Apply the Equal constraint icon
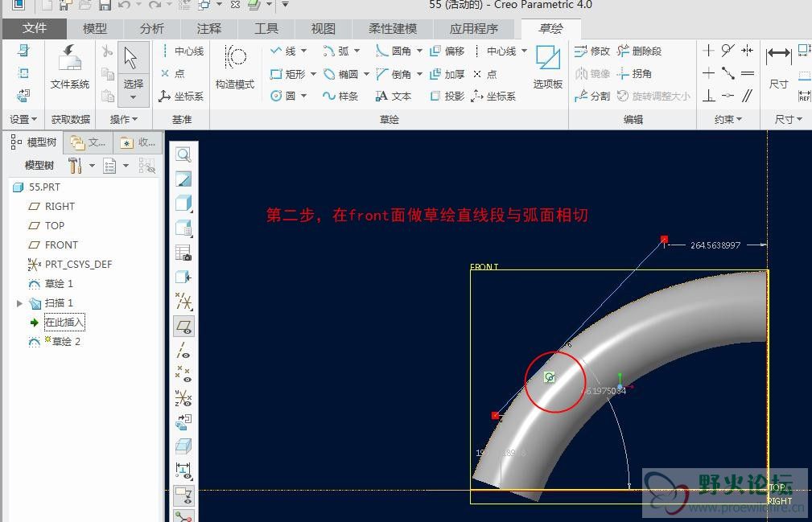This screenshot has width=812, height=522. point(748,73)
